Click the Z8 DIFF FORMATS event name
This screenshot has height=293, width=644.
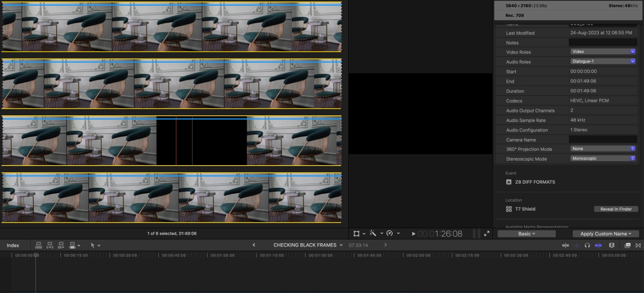(x=535, y=182)
